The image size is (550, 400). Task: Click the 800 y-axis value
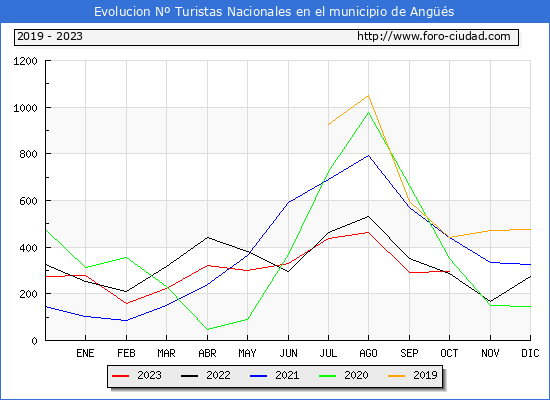point(28,154)
